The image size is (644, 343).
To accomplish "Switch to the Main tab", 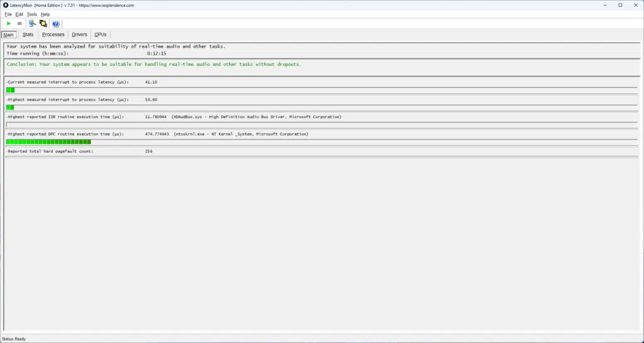I will click(x=9, y=35).
